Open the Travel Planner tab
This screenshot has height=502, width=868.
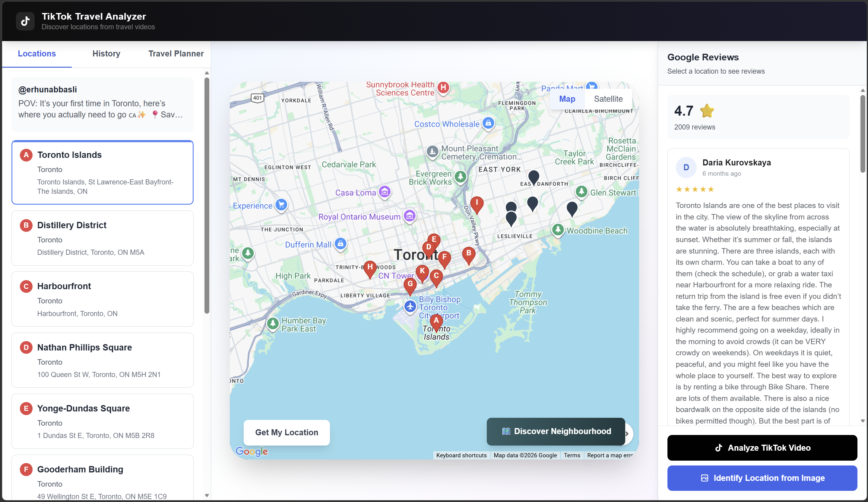[176, 54]
